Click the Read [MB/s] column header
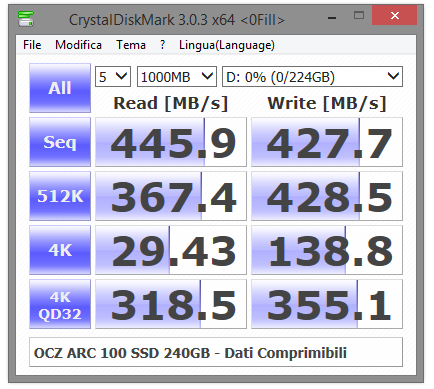 pyautogui.click(x=171, y=103)
